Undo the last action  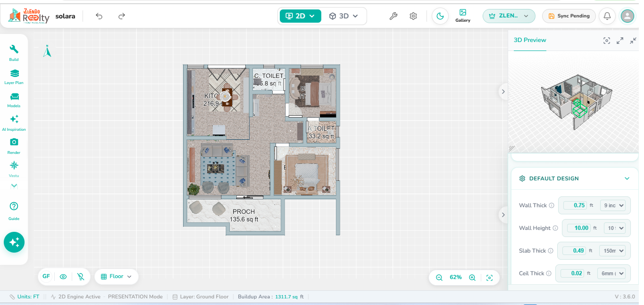(99, 16)
